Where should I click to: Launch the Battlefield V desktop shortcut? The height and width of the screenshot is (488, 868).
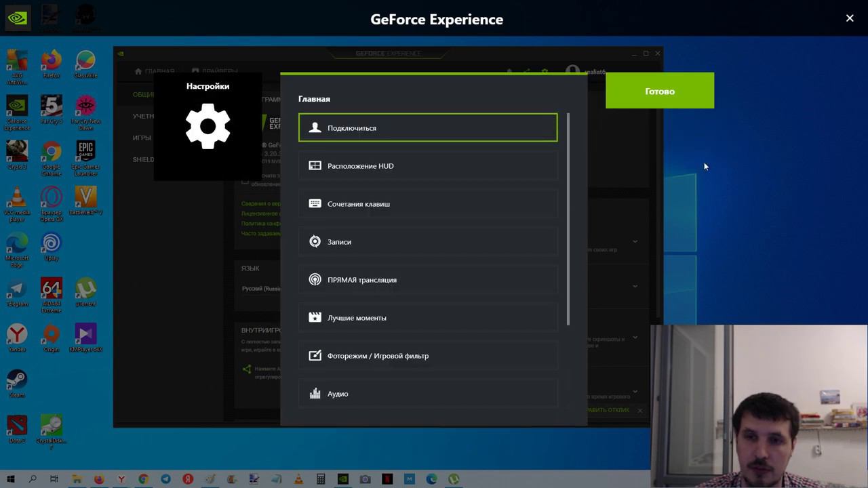85,201
